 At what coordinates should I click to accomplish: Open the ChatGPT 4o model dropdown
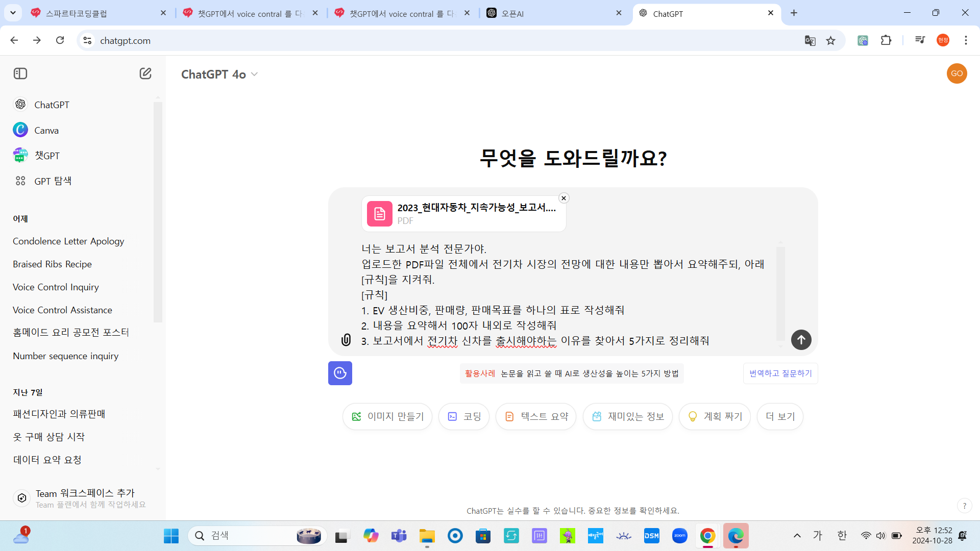pyautogui.click(x=219, y=74)
